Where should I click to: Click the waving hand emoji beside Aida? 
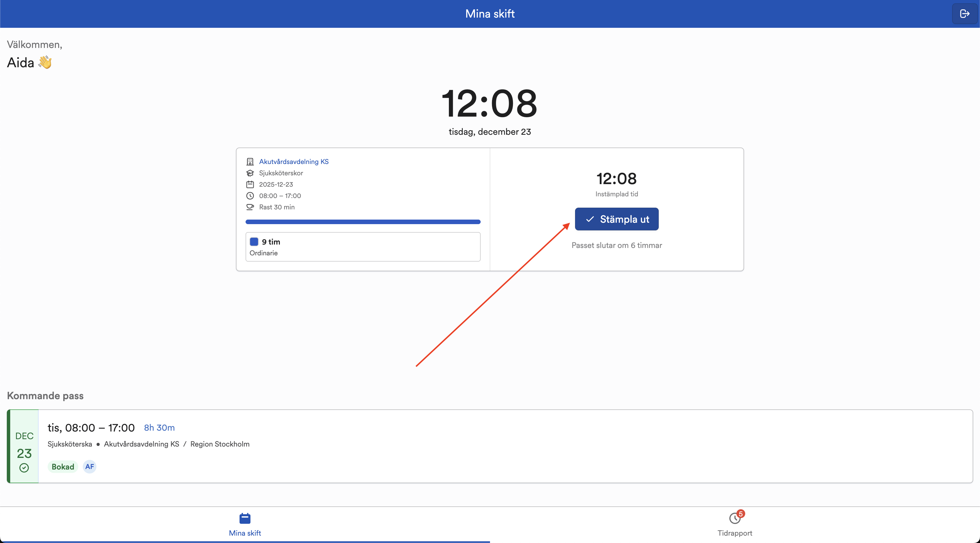(45, 62)
